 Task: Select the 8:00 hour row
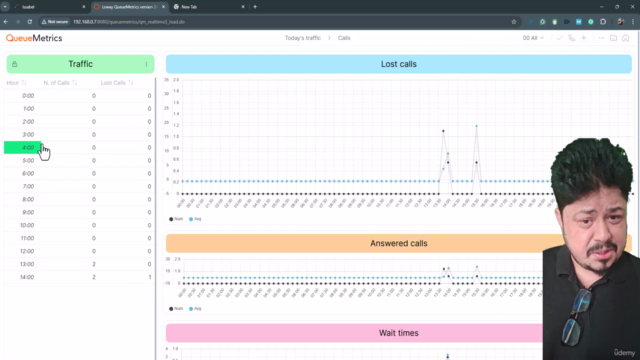tap(78, 199)
